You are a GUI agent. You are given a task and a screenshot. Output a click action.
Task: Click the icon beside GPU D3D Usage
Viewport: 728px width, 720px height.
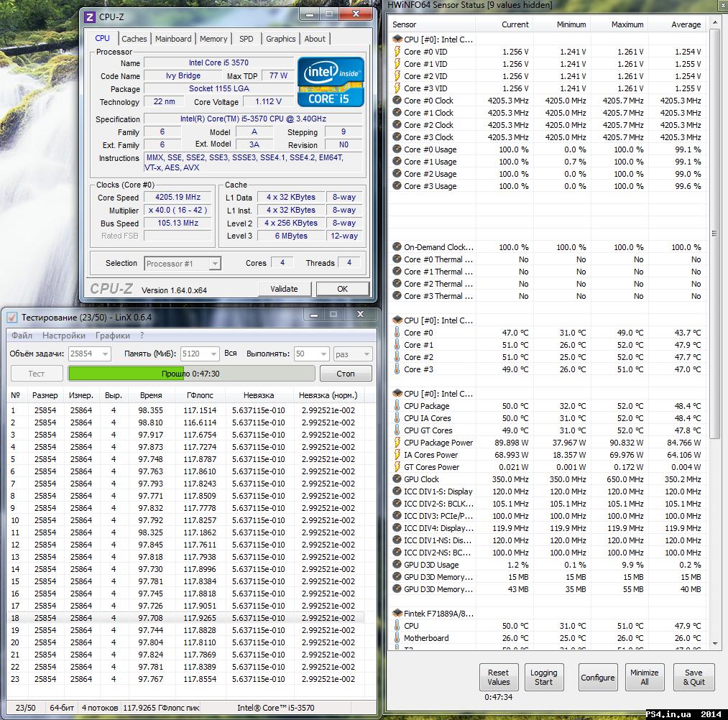397,565
